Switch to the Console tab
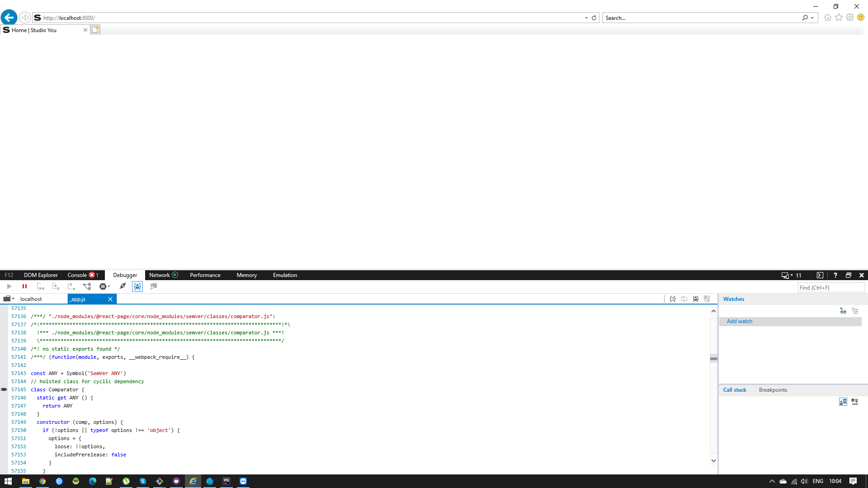Screen dimensions: 868x488 77,275
